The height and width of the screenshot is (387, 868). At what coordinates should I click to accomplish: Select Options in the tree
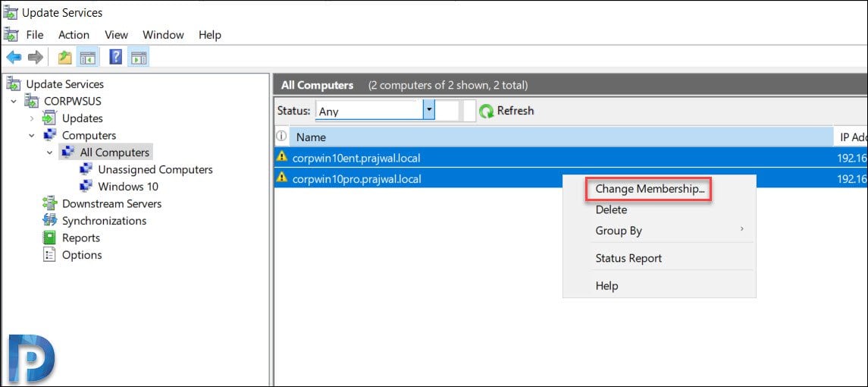click(x=82, y=255)
